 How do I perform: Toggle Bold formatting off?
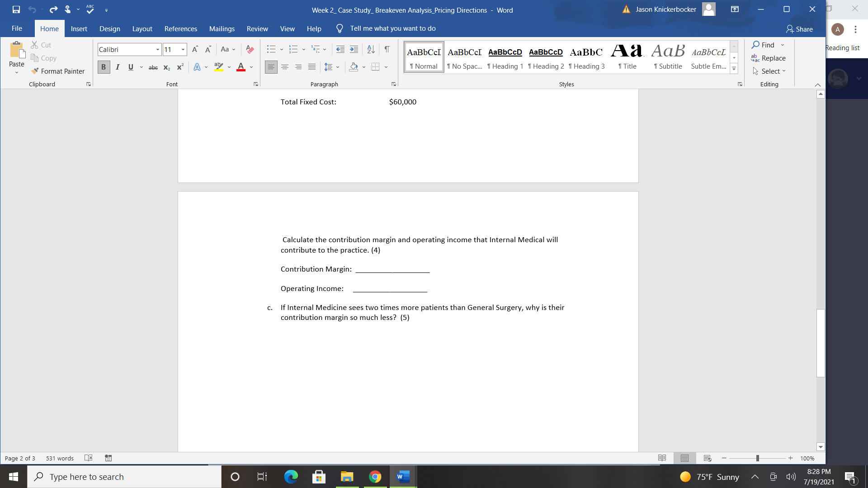104,67
